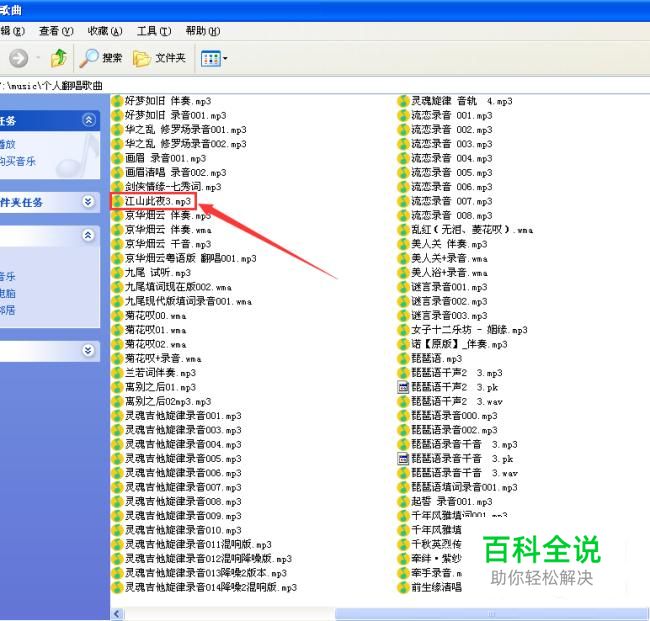
Task: Click icon of 华之乱 修罗场录音002.mp3
Action: pyautogui.click(x=118, y=144)
